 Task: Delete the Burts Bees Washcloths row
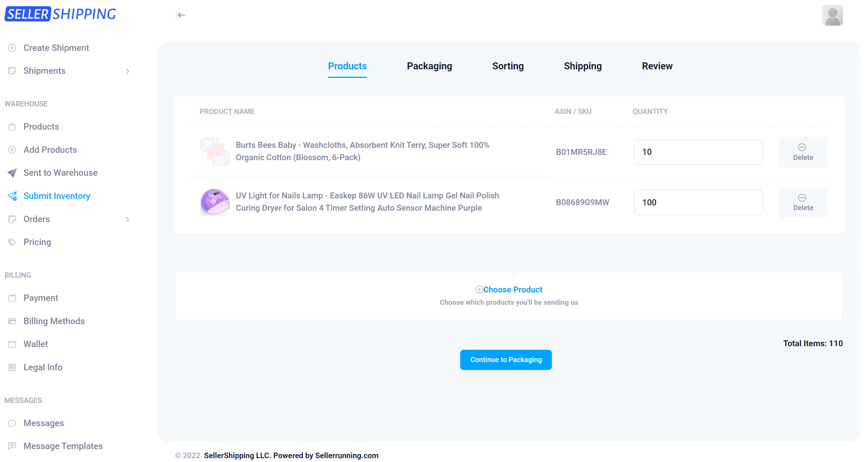coord(803,152)
